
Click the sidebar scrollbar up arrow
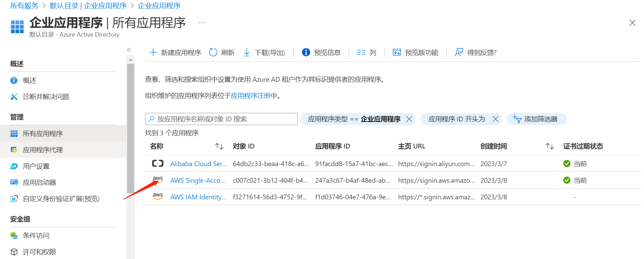130,60
